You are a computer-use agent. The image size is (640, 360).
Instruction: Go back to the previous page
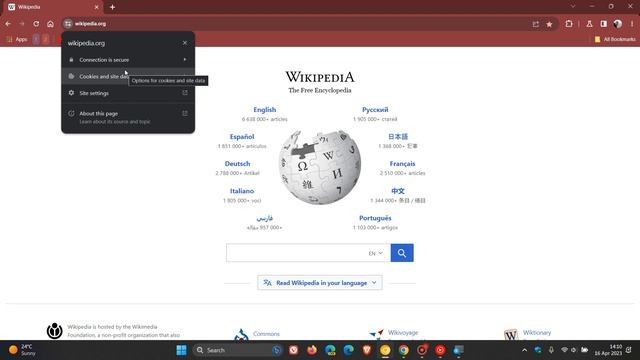[x=8, y=24]
